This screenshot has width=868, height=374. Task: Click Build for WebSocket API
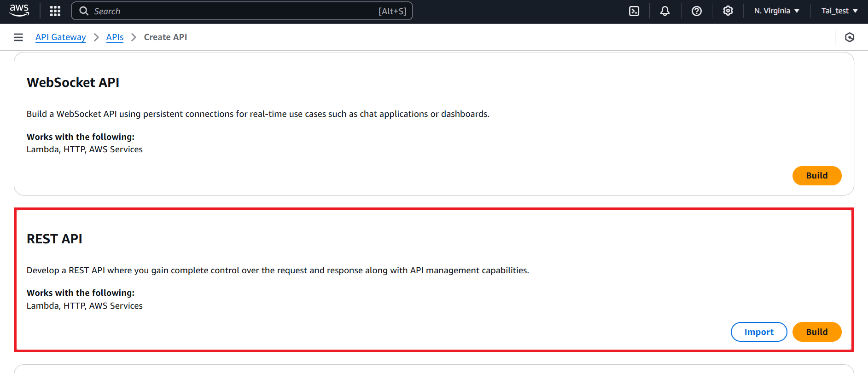[817, 176]
